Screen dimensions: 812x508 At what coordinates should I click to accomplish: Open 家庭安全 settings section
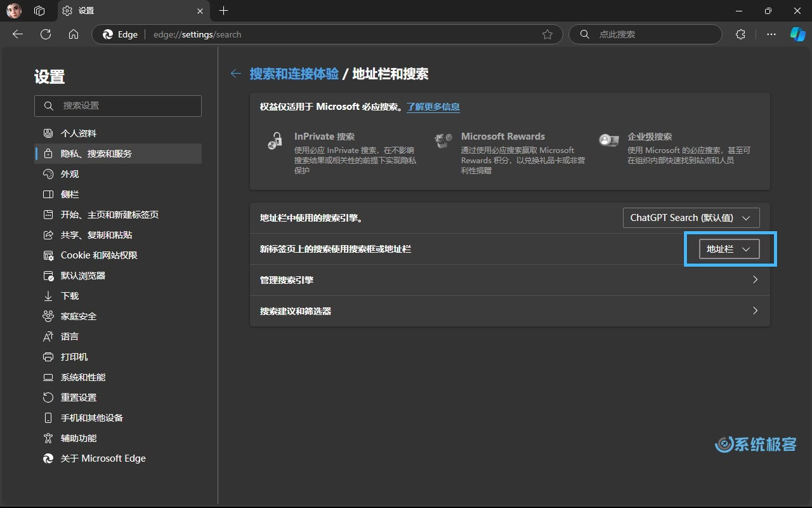[x=118, y=316]
